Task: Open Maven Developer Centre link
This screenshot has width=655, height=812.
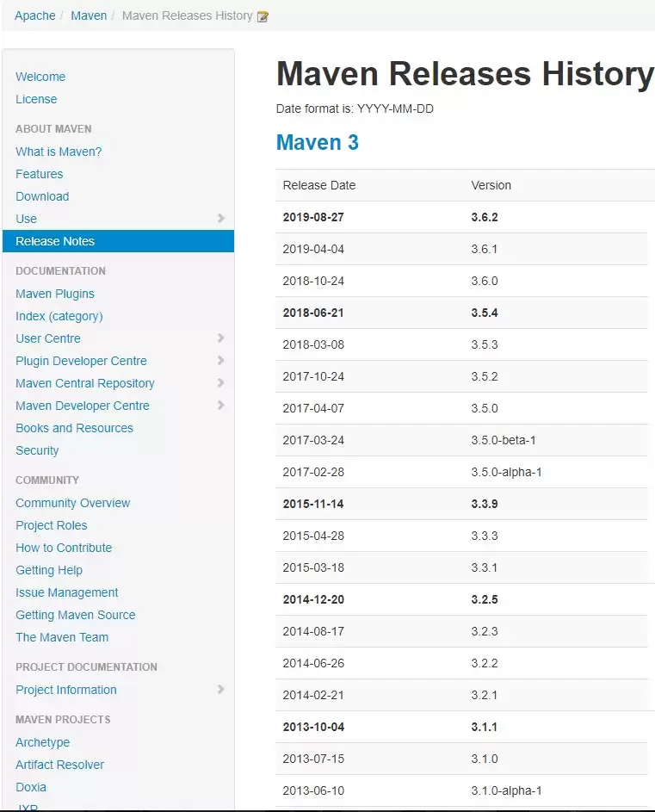Action: click(x=83, y=406)
